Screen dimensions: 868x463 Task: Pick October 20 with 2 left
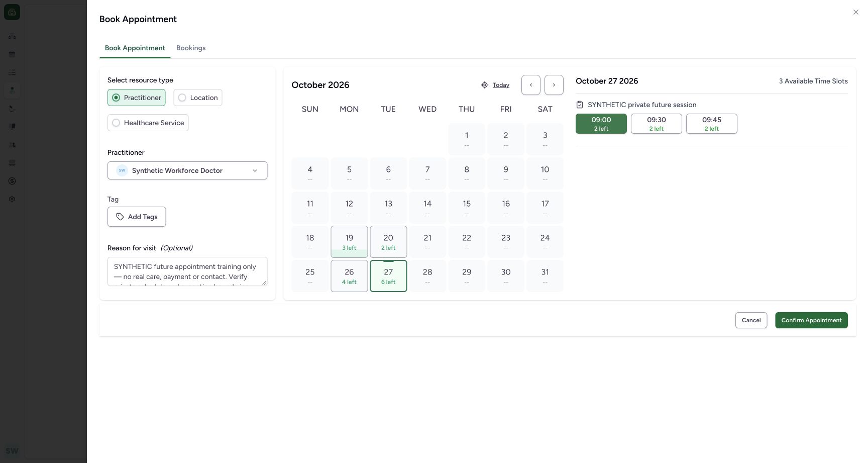point(388,242)
